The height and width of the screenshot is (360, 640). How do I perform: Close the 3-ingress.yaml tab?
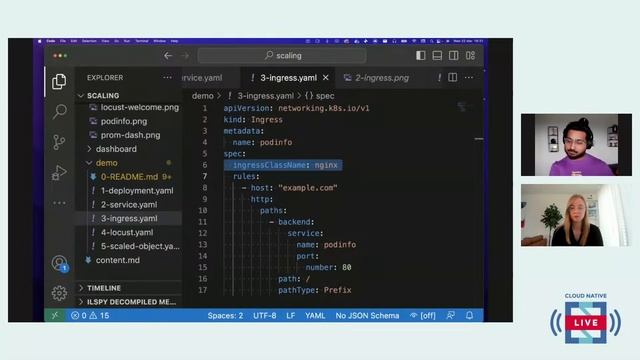(326, 78)
